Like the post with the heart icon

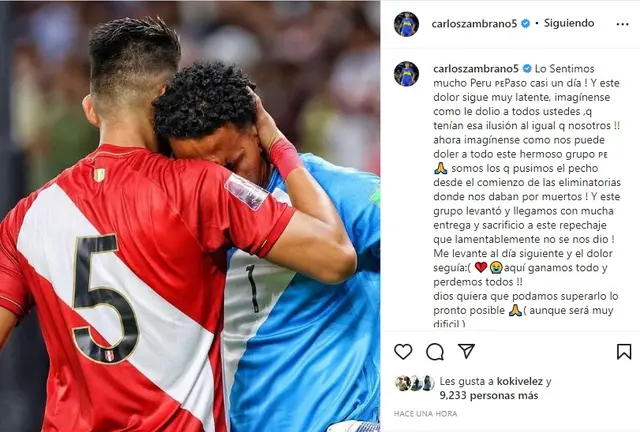403,352
